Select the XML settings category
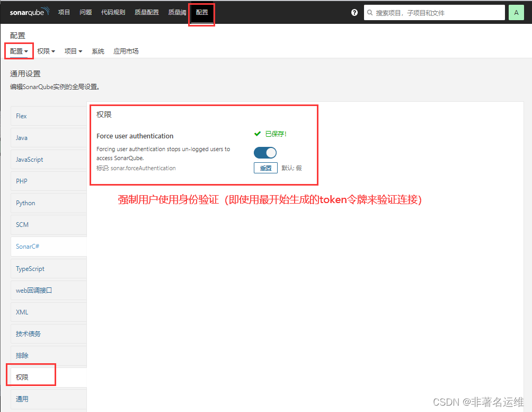 click(x=49, y=312)
